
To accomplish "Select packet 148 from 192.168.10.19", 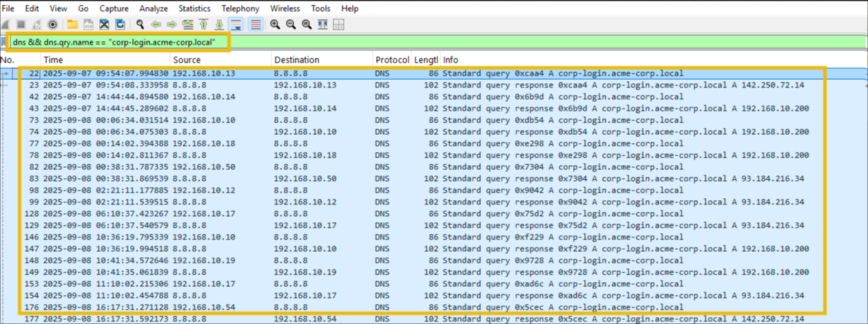I will point(434,261).
